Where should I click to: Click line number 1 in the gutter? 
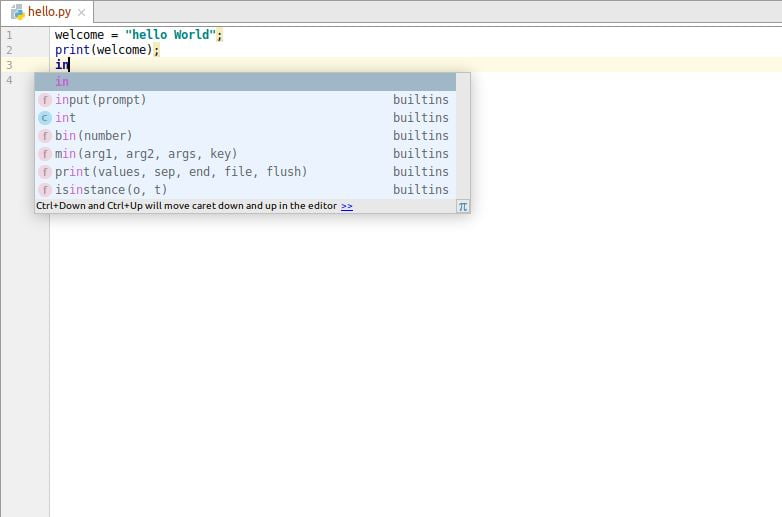(9, 35)
